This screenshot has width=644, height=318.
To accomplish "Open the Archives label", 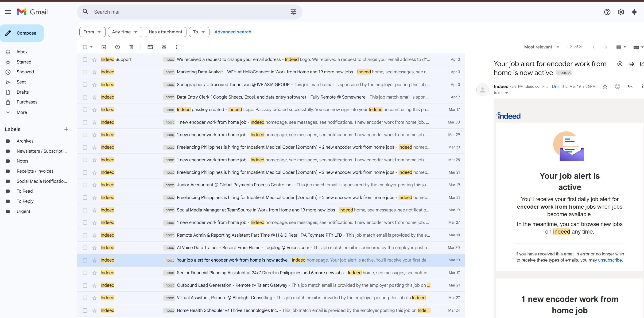I will pos(25,141).
